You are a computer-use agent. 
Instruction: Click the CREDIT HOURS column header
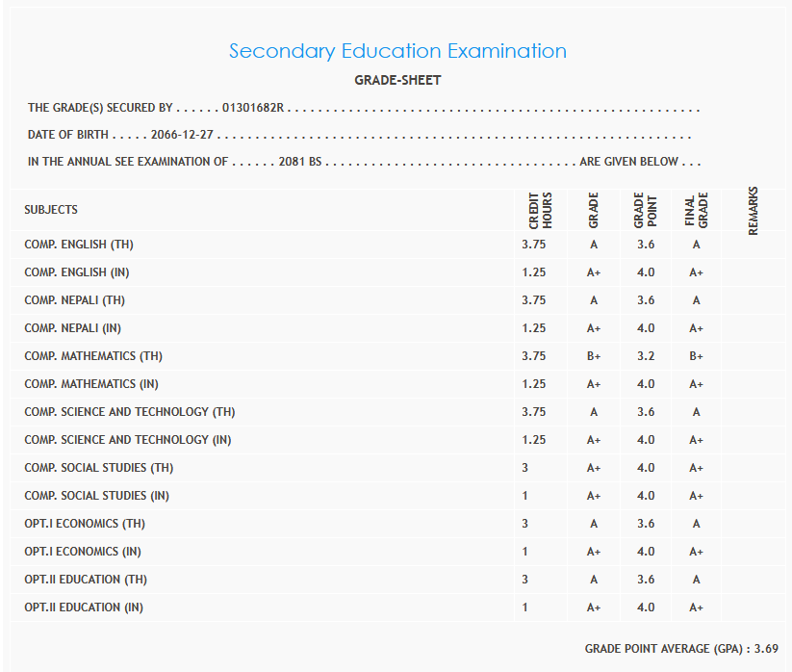(541, 210)
